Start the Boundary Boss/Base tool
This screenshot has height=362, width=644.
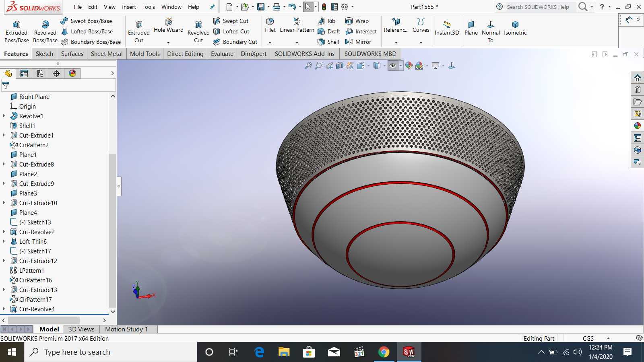pyautogui.click(x=91, y=42)
